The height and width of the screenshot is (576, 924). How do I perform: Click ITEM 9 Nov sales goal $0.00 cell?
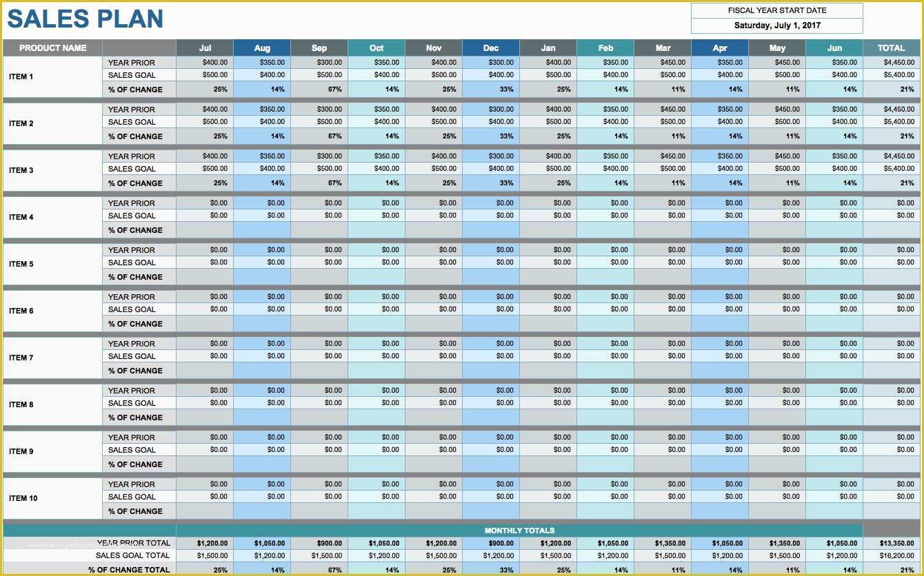pyautogui.click(x=434, y=450)
